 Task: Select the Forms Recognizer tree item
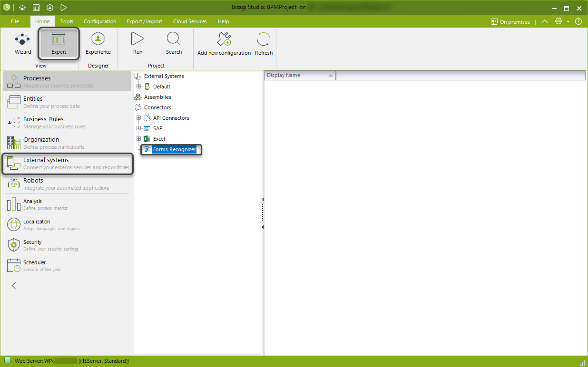[175, 149]
